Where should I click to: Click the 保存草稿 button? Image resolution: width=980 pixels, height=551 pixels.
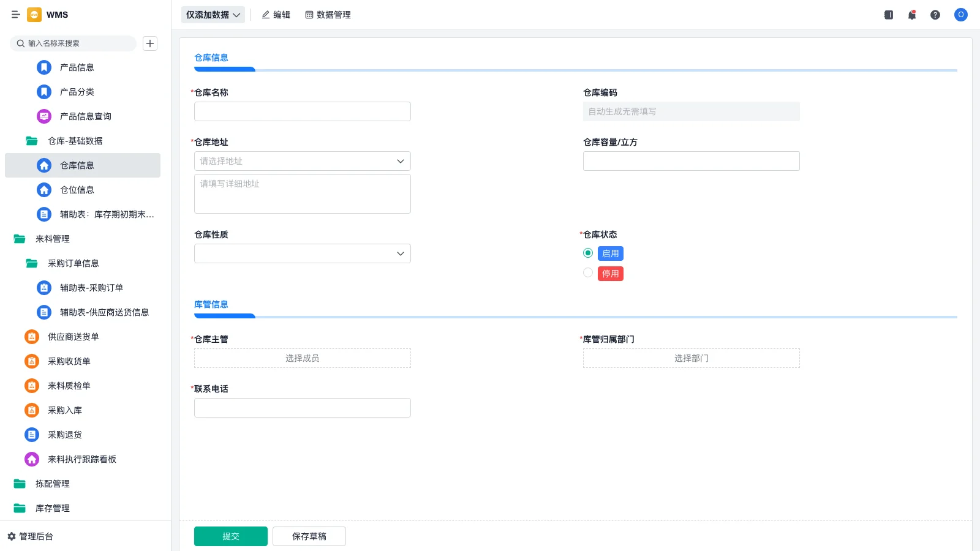click(309, 536)
